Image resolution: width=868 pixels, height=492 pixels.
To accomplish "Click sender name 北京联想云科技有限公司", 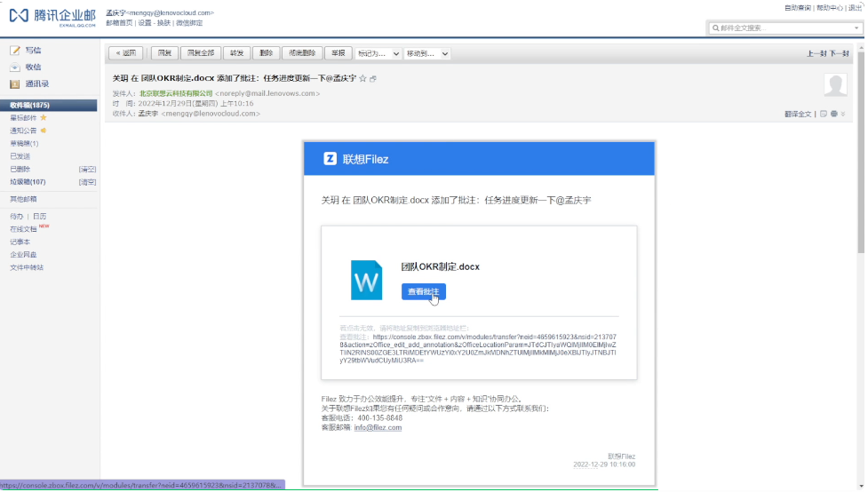I will click(x=177, y=94).
